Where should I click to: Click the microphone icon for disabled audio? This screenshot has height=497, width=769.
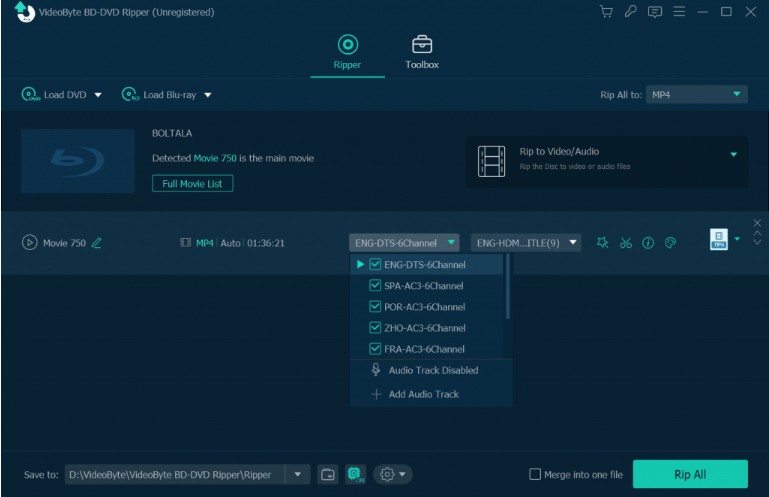point(376,370)
